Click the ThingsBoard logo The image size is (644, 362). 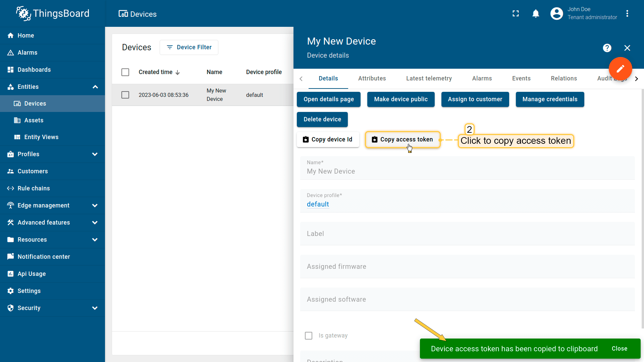pos(53,13)
